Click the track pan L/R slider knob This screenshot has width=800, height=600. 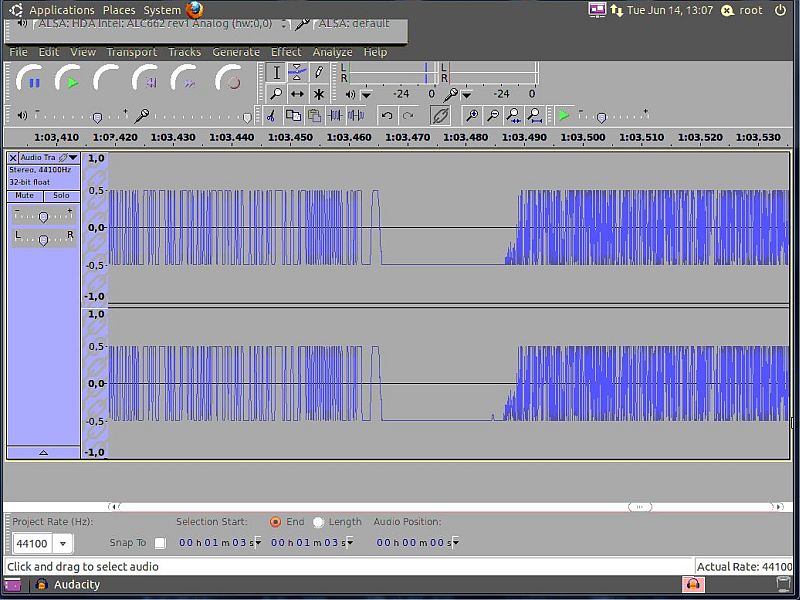(43, 240)
